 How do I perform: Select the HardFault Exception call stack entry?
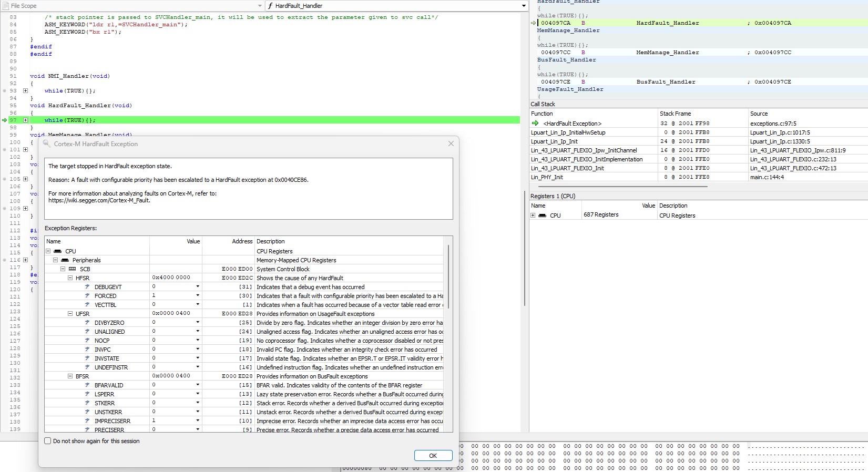click(x=573, y=124)
